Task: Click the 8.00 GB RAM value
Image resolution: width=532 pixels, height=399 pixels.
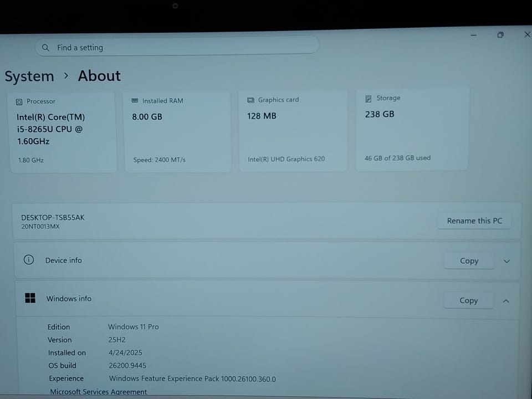Action: 147,117
